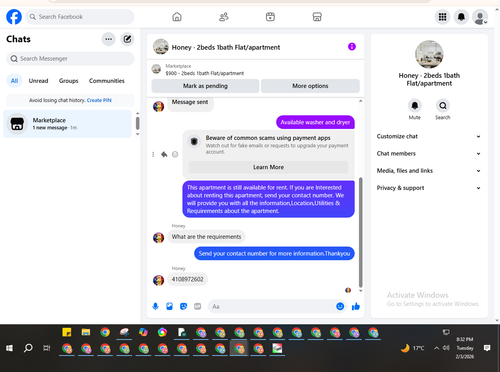React to the scam warning message
Screen dimensions: 500x372
(175, 154)
